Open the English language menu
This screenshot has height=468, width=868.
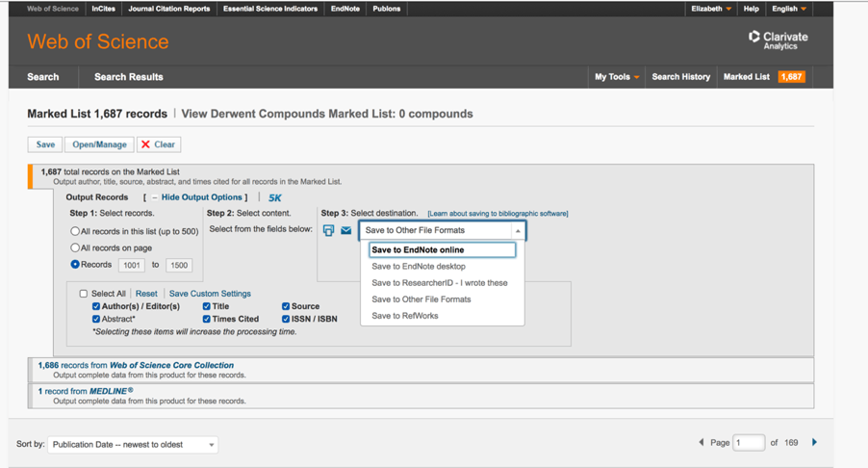(789, 9)
